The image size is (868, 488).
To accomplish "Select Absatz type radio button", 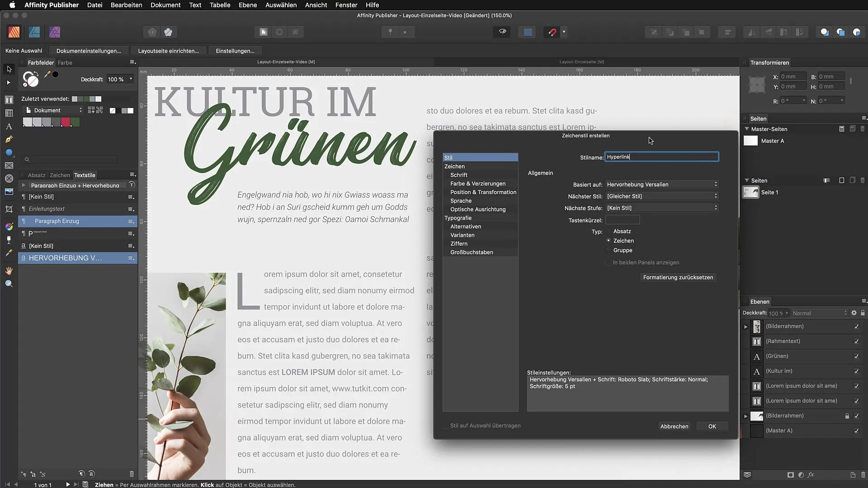I will pyautogui.click(x=609, y=231).
